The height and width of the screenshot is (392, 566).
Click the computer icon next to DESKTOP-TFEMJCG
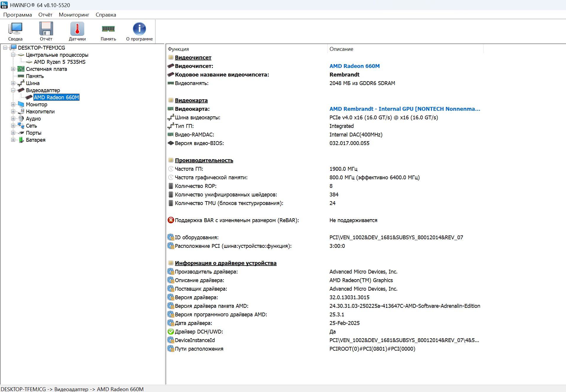tap(13, 48)
